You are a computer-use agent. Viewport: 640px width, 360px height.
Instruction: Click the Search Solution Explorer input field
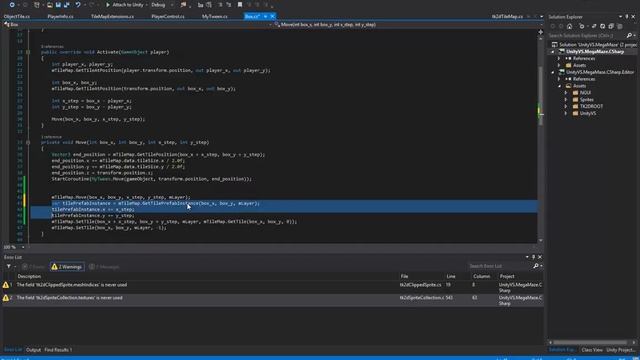[x=587, y=36]
